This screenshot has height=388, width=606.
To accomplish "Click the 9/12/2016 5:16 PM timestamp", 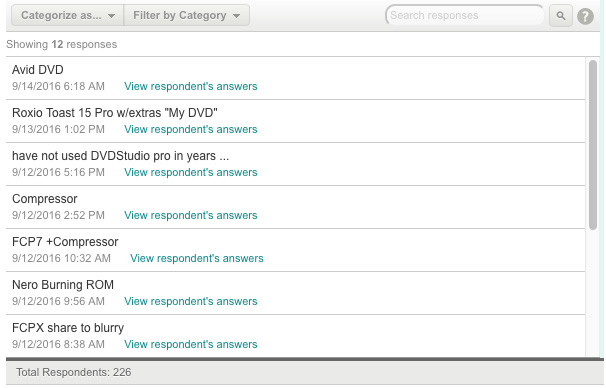I will 58,172.
